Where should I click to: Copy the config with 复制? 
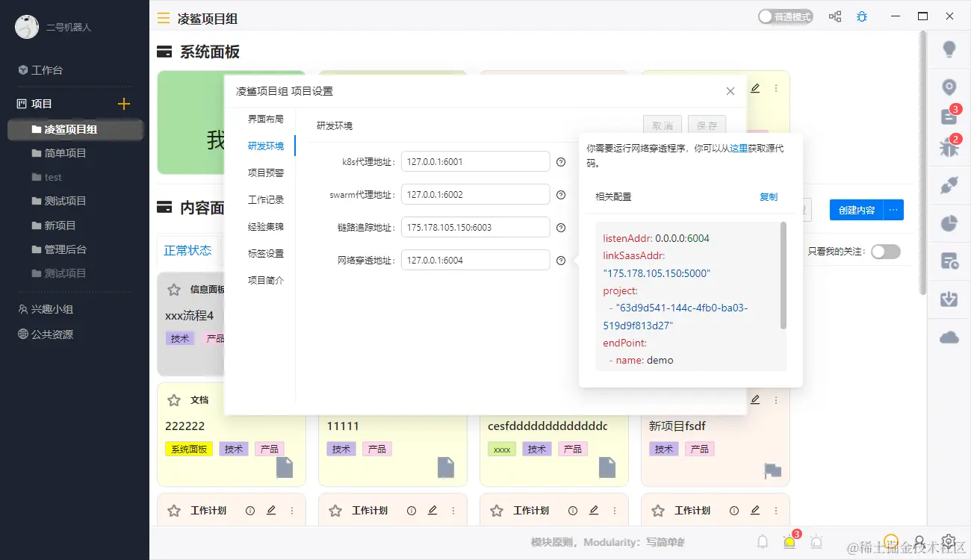pyautogui.click(x=769, y=197)
